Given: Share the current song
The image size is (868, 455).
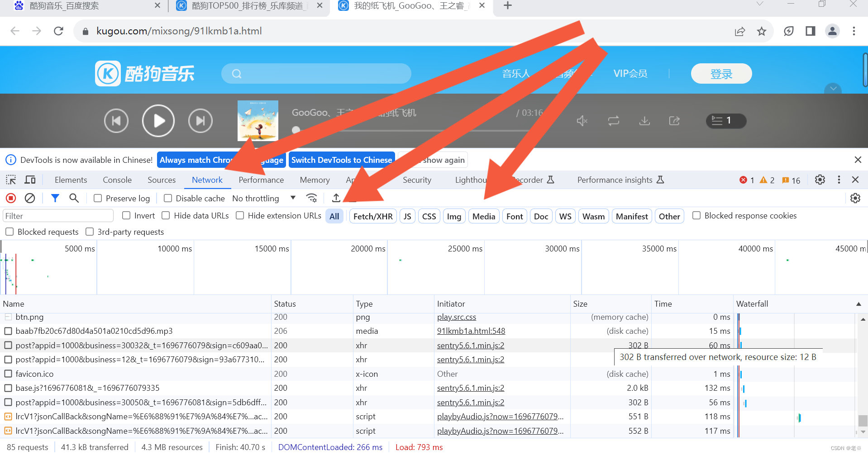Looking at the screenshot, I should pyautogui.click(x=674, y=121).
